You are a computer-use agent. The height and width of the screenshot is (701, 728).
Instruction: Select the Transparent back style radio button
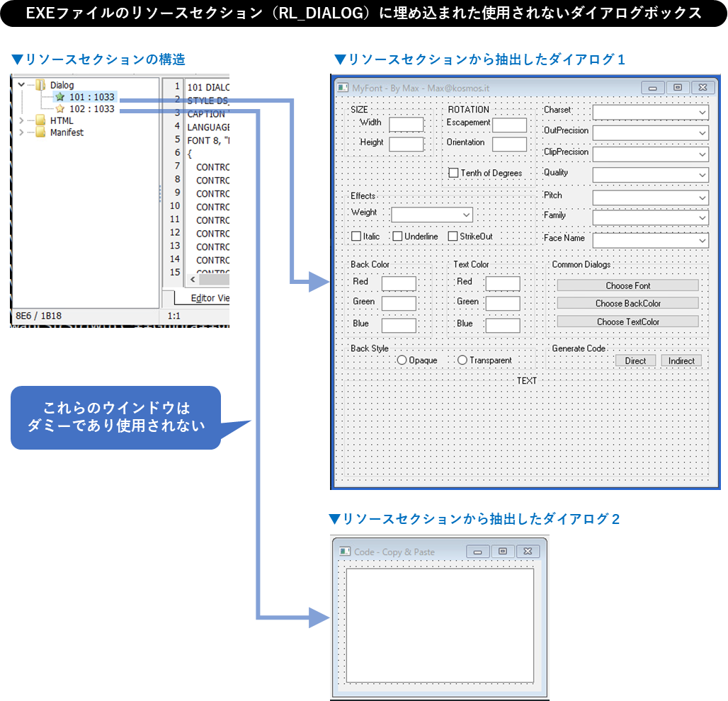tap(462, 360)
